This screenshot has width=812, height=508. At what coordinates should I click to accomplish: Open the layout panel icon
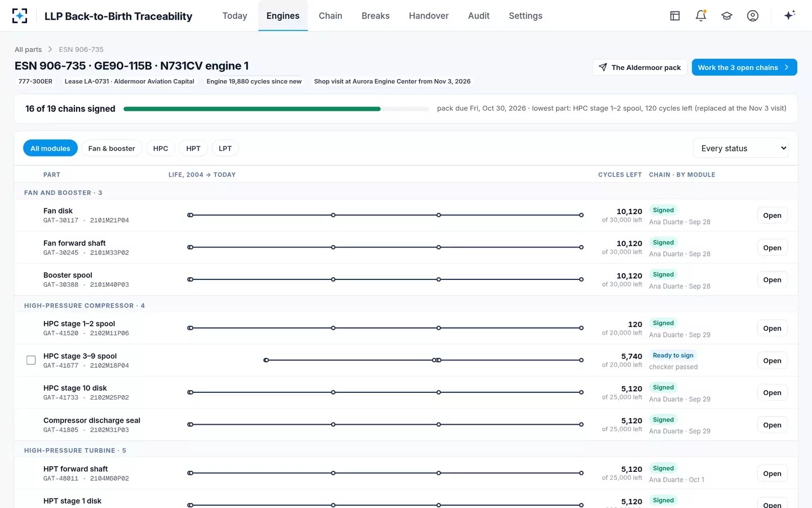tap(675, 16)
